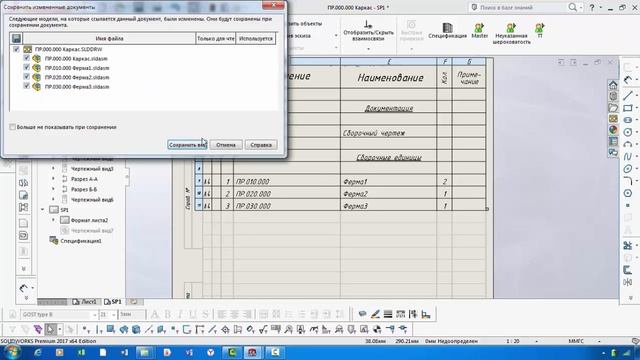Select the Arc sketch tool

[x=628, y=144]
